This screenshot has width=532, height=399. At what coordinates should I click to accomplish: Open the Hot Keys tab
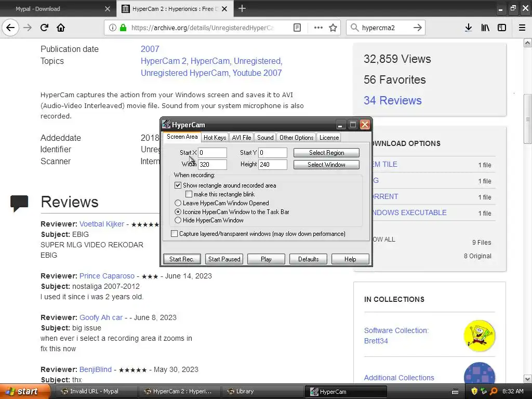pyautogui.click(x=215, y=137)
